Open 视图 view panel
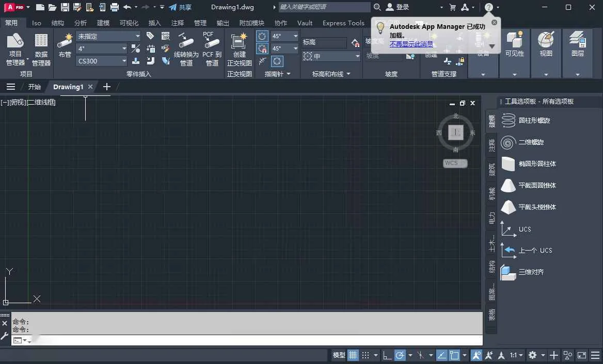The height and width of the screenshot is (364, 603). [x=546, y=53]
